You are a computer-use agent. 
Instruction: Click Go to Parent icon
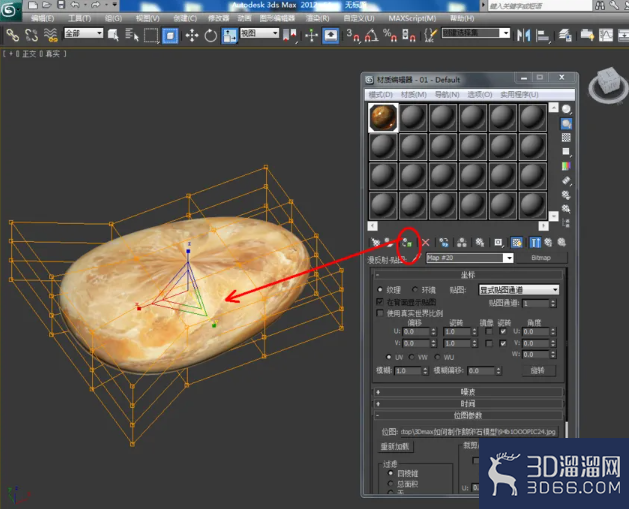(x=548, y=243)
